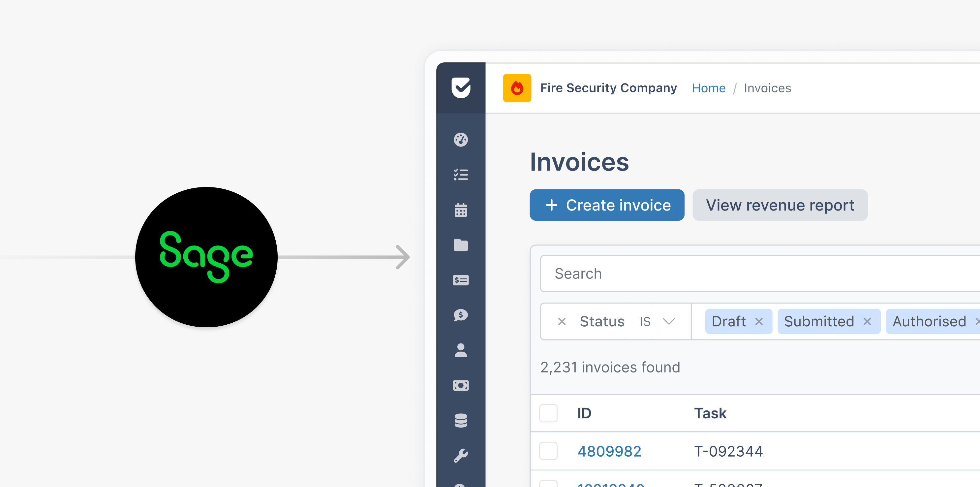The height and width of the screenshot is (487, 980).
Task: Open the task checklist sidebar icon
Action: [461, 175]
